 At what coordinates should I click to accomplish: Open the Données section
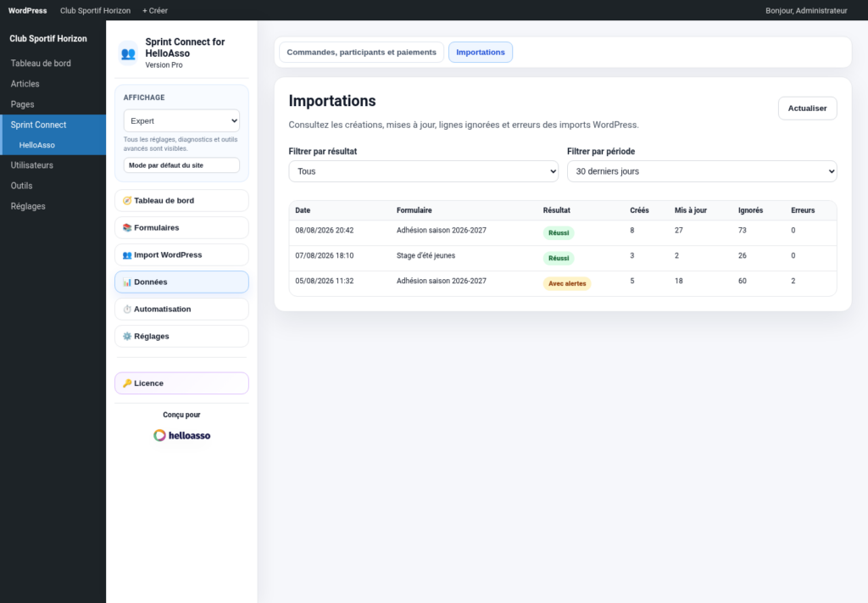(x=181, y=282)
